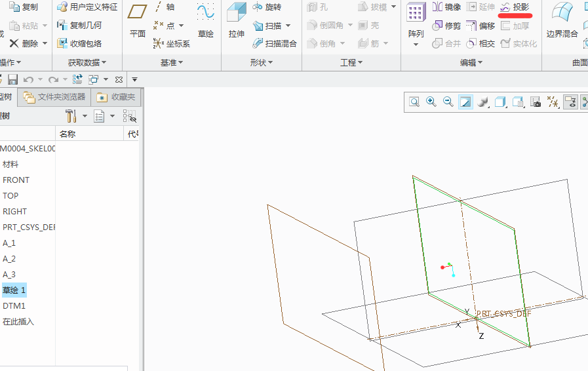
Task: Expand the 工程 (Engineering) group menu
Action: [x=351, y=63]
